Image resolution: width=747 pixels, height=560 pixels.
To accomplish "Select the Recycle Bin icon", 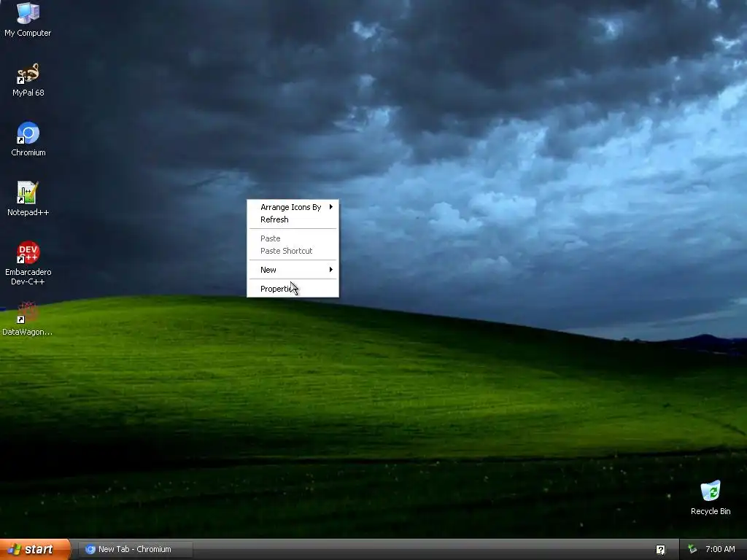I will [x=711, y=498].
